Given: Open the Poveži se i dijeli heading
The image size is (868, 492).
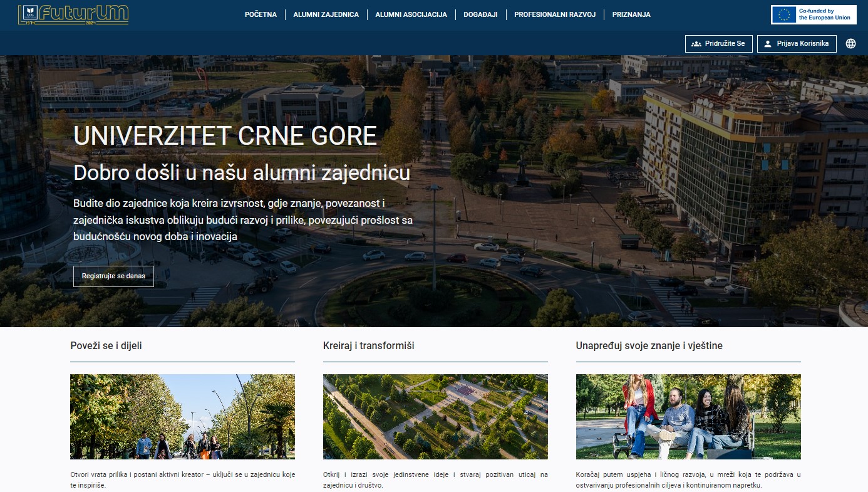Looking at the screenshot, I should (x=106, y=346).
